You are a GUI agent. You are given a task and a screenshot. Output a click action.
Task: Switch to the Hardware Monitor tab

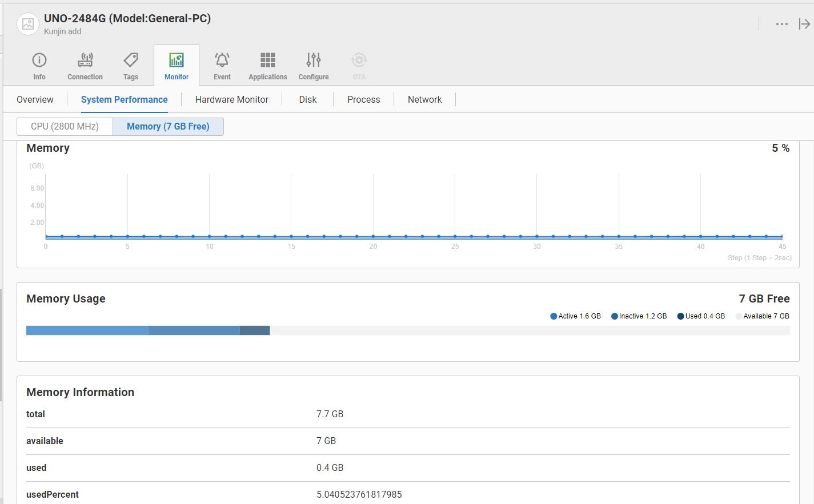click(231, 99)
